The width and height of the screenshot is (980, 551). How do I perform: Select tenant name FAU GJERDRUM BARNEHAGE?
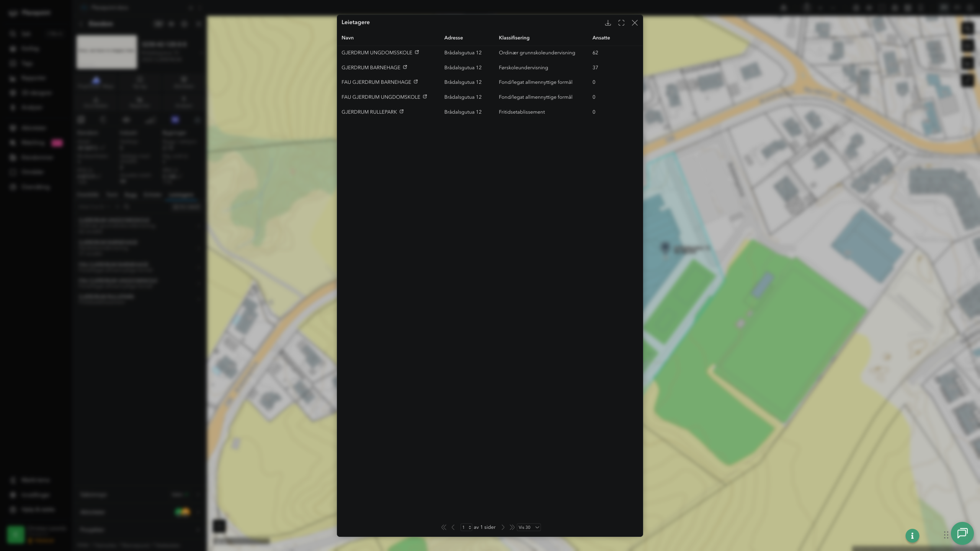[376, 82]
